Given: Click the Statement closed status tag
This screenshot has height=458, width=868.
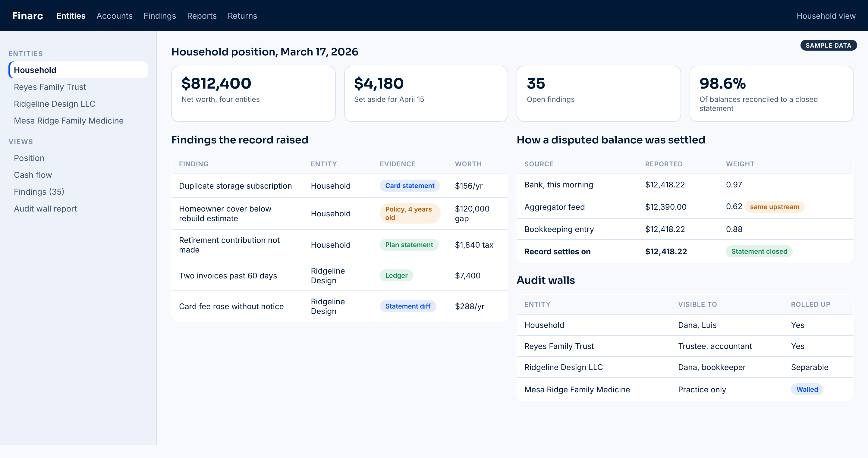Looking at the screenshot, I should 759,252.
